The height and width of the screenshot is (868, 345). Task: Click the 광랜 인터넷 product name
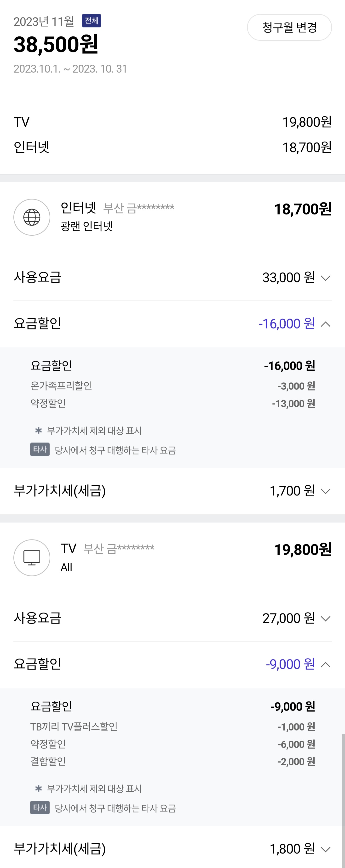pyautogui.click(x=86, y=226)
